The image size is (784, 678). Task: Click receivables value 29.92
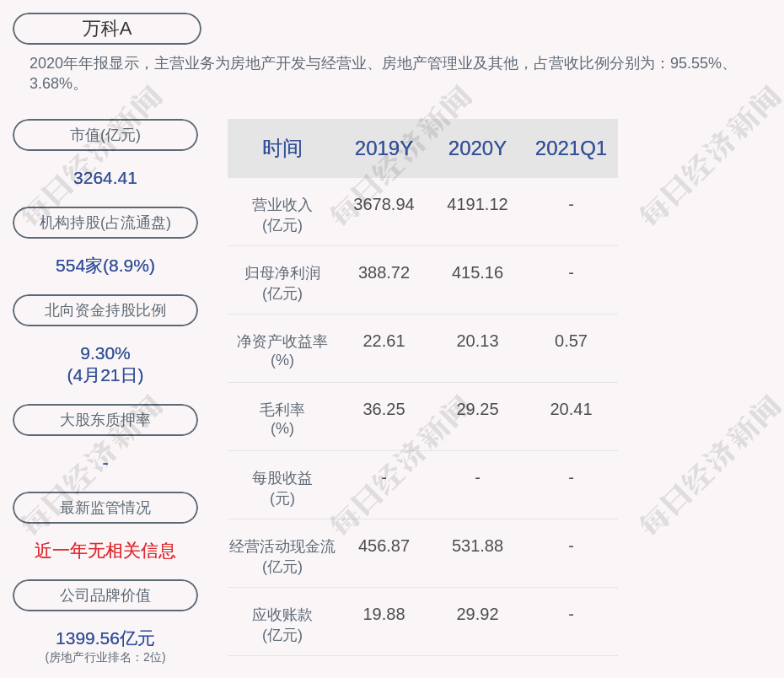pyautogui.click(x=477, y=614)
